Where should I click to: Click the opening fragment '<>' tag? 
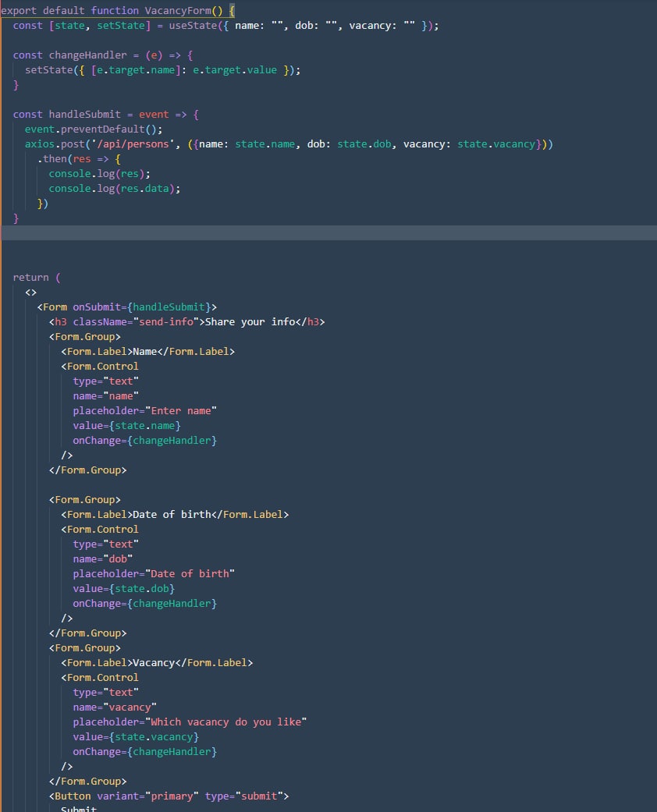click(x=30, y=293)
